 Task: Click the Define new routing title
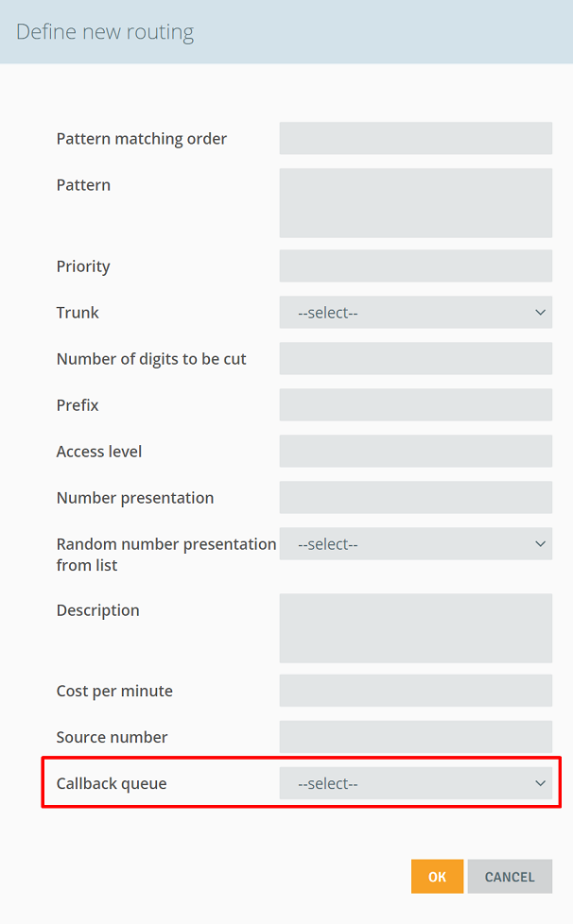105,32
